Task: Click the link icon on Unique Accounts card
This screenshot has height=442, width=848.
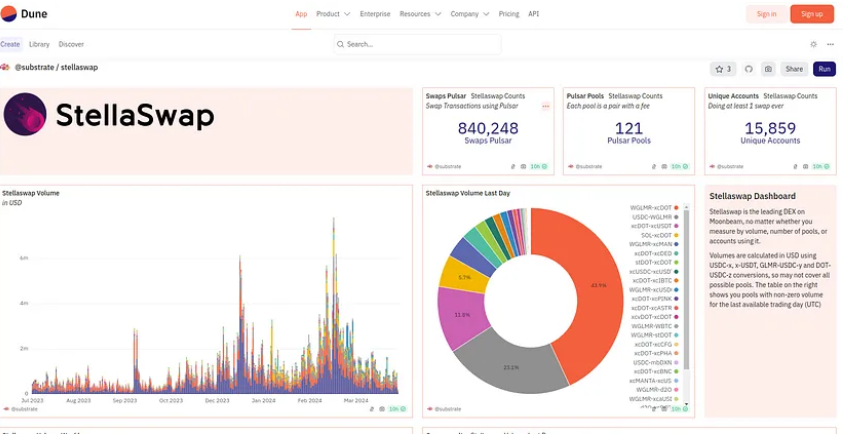Action: (795, 167)
